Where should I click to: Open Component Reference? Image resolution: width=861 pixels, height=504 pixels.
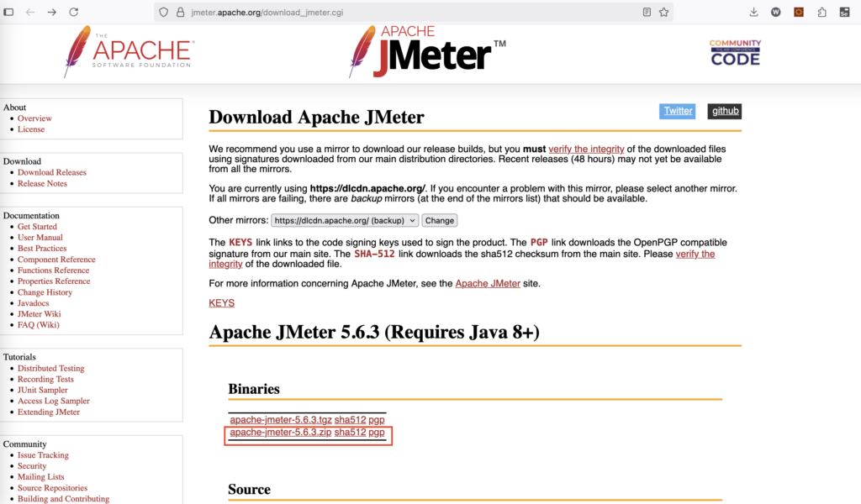coord(56,260)
